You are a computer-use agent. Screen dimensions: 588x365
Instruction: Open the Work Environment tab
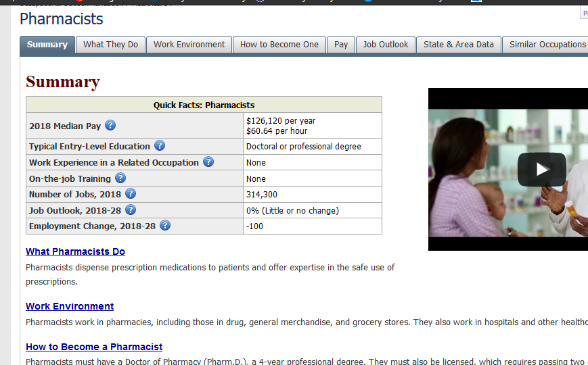pos(189,45)
